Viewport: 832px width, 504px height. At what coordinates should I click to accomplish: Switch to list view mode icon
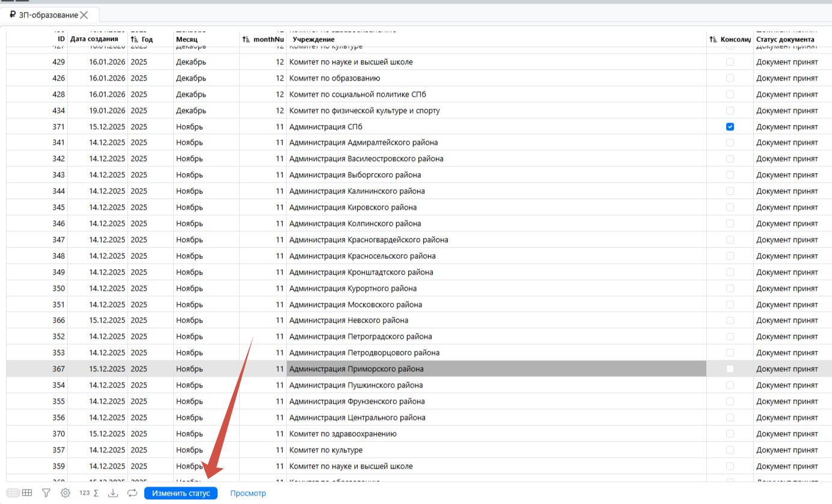[13, 493]
